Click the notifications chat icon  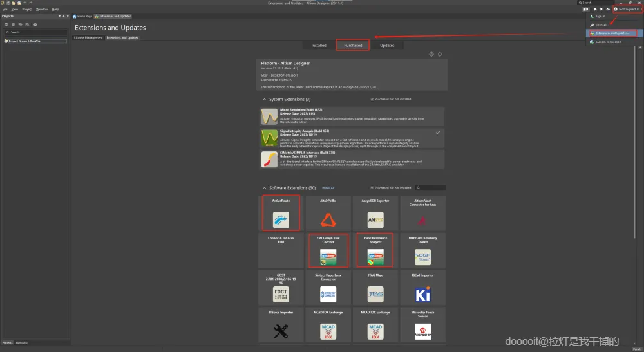pos(585,9)
